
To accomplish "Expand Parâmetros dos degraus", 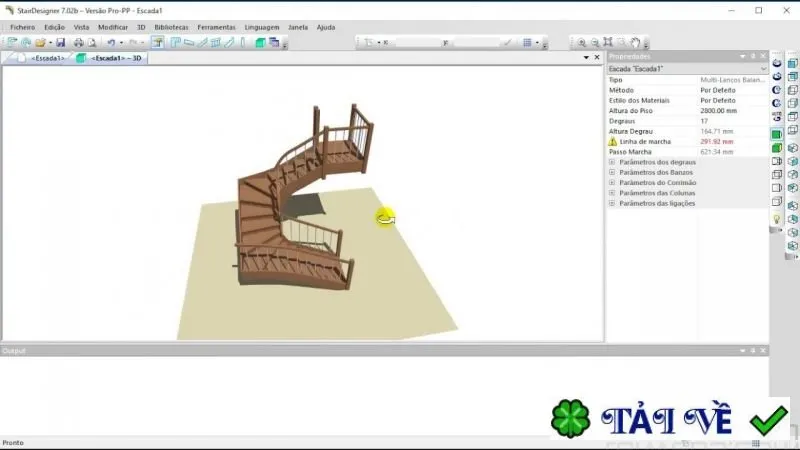I will click(x=612, y=162).
